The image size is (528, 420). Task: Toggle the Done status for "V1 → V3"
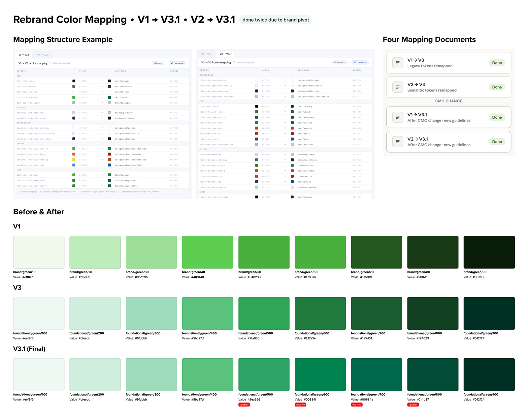(497, 63)
